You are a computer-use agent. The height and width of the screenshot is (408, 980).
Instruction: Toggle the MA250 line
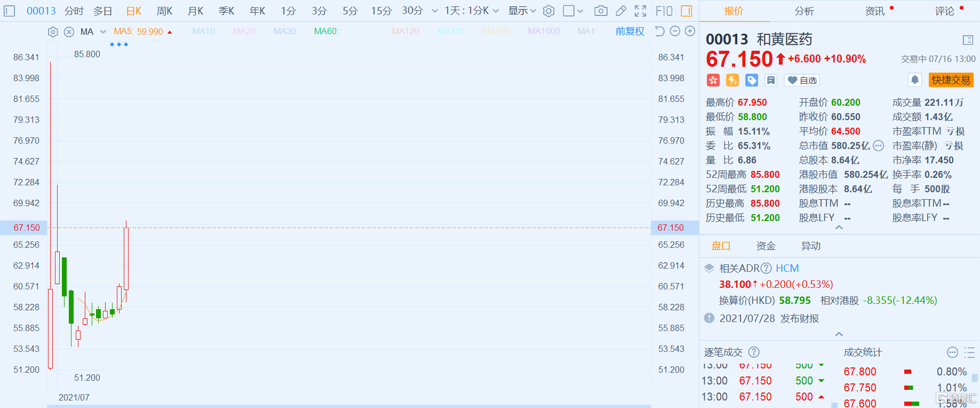click(x=451, y=32)
